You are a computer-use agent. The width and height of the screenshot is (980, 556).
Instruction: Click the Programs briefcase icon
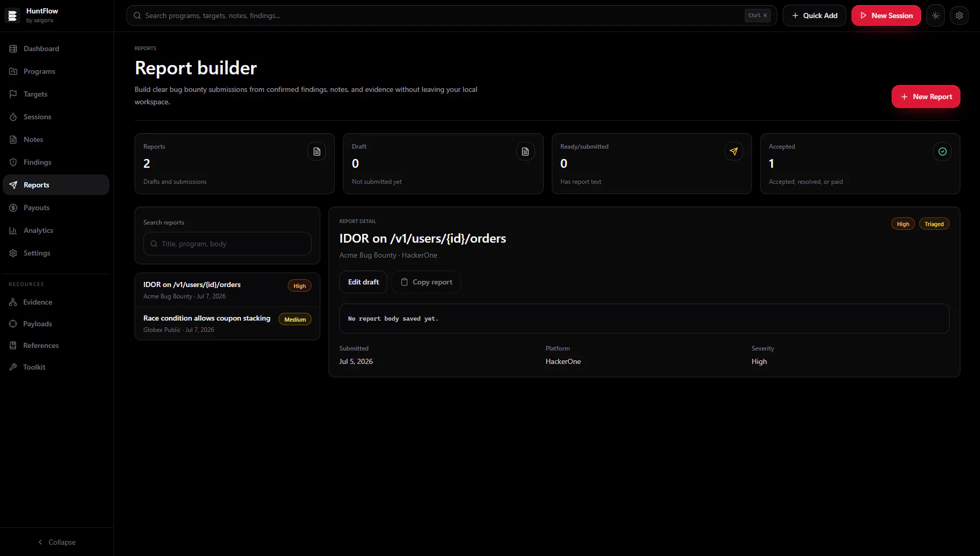point(13,71)
